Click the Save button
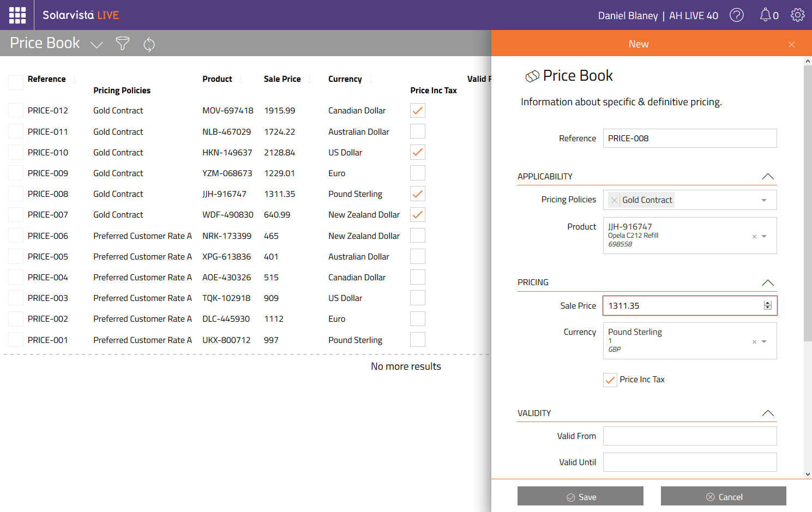 coord(580,496)
